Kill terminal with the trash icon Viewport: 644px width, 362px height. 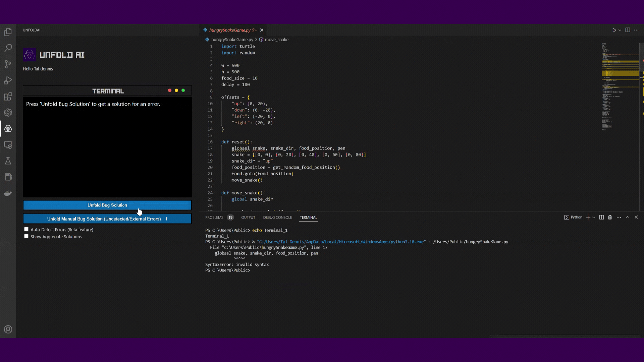[610, 217]
